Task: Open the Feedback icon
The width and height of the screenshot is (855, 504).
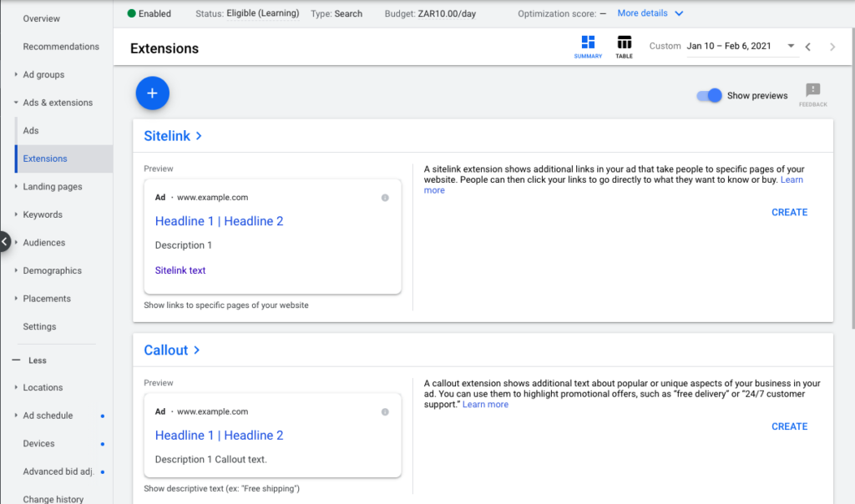Action: pos(812,95)
